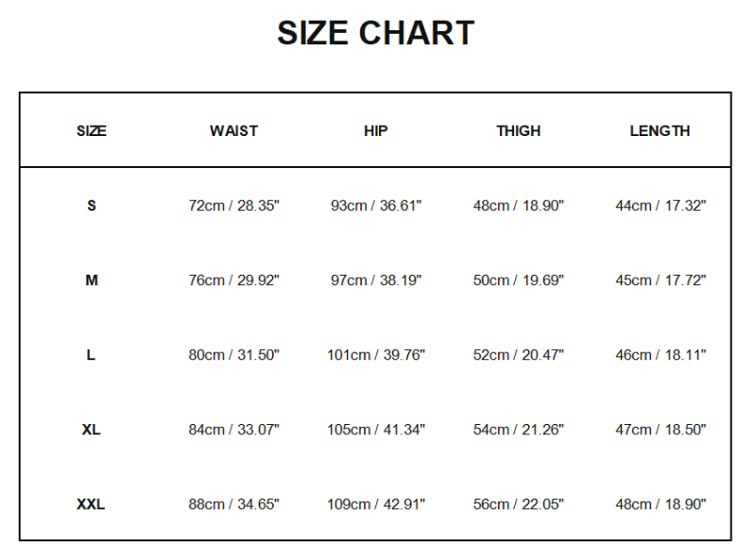The width and height of the screenshot is (756, 560).
Task: Select the S size row label
Action: click(92, 206)
